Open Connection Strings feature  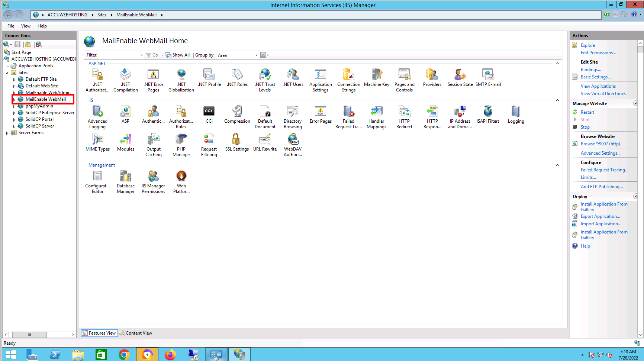[x=348, y=80]
